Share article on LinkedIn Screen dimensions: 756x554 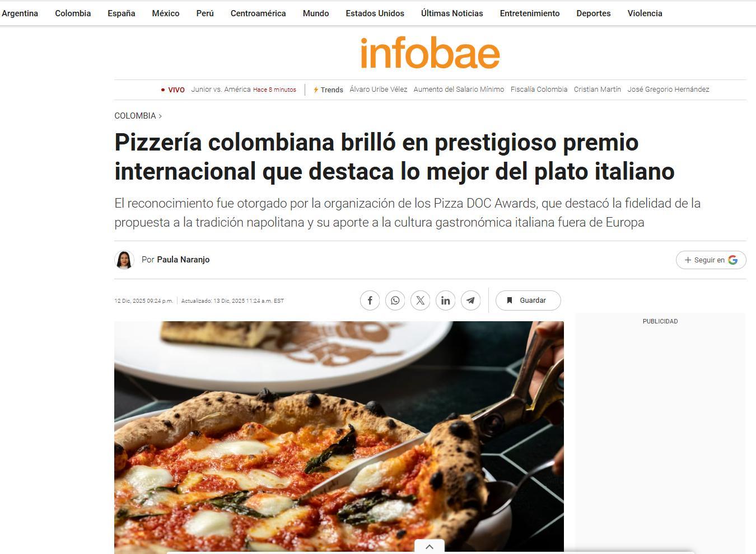445,301
